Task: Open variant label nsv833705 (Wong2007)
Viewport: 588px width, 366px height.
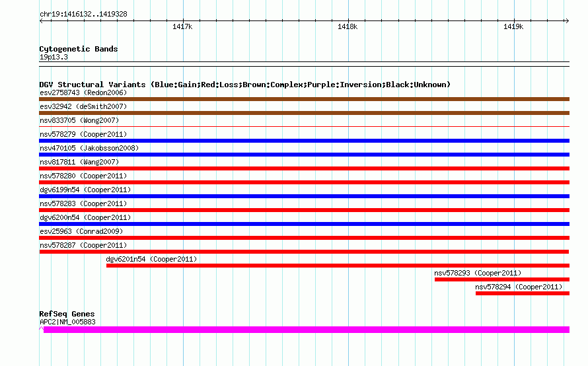Action: (79, 120)
